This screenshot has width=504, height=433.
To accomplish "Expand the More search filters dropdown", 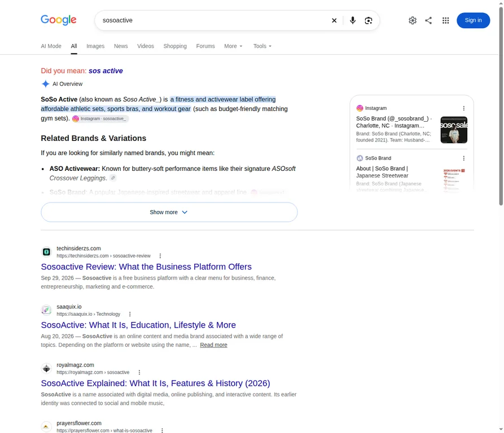I will click(x=233, y=46).
